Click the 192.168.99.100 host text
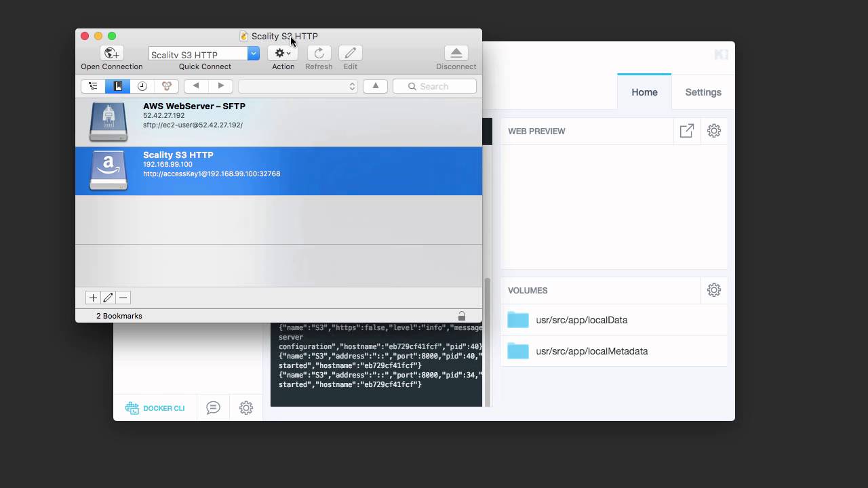The height and width of the screenshot is (488, 868). [x=167, y=165]
